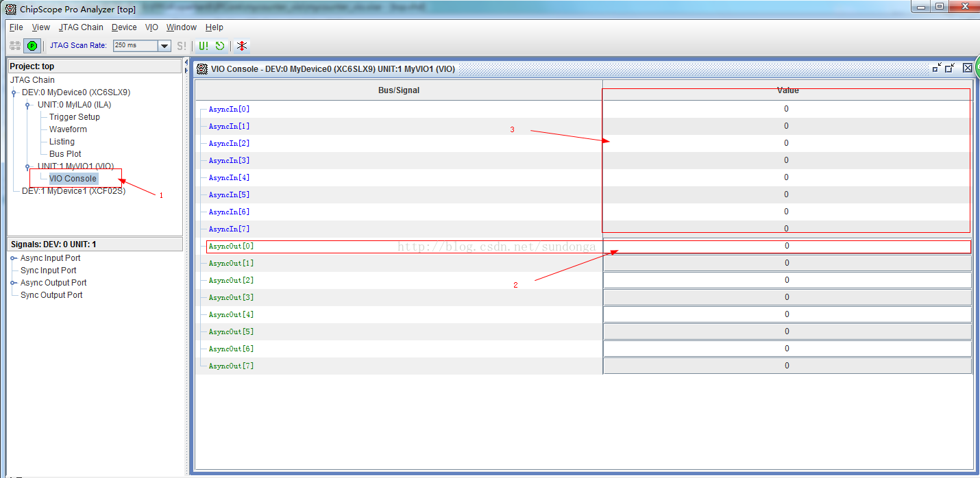Select Bus Plot in project tree
Image resolution: width=980 pixels, height=478 pixels.
65,154
